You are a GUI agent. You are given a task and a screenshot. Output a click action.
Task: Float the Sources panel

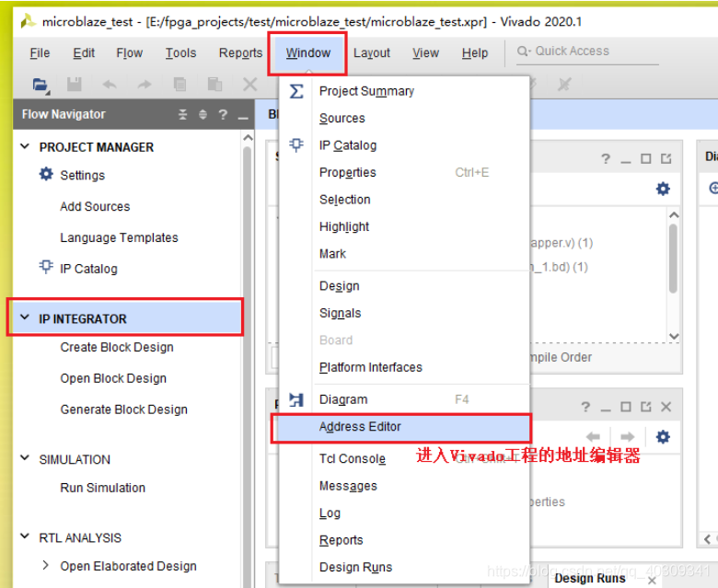[x=666, y=159]
